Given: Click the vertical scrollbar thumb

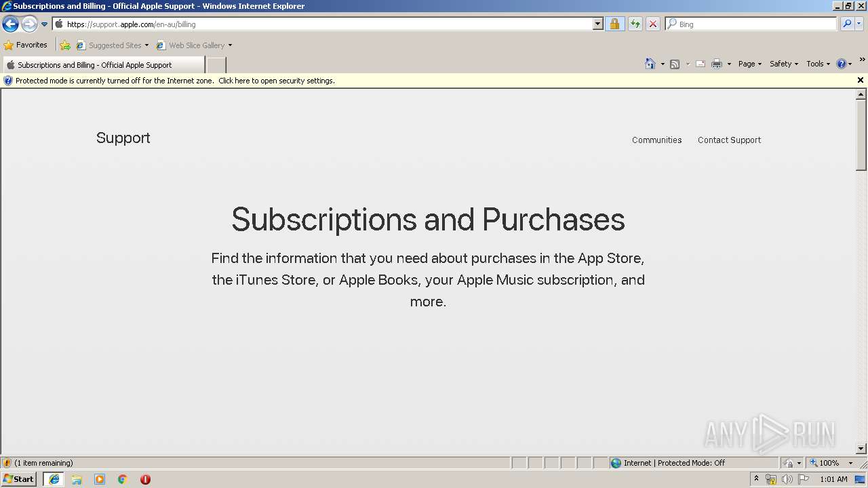Looking at the screenshot, I should coord(861,136).
